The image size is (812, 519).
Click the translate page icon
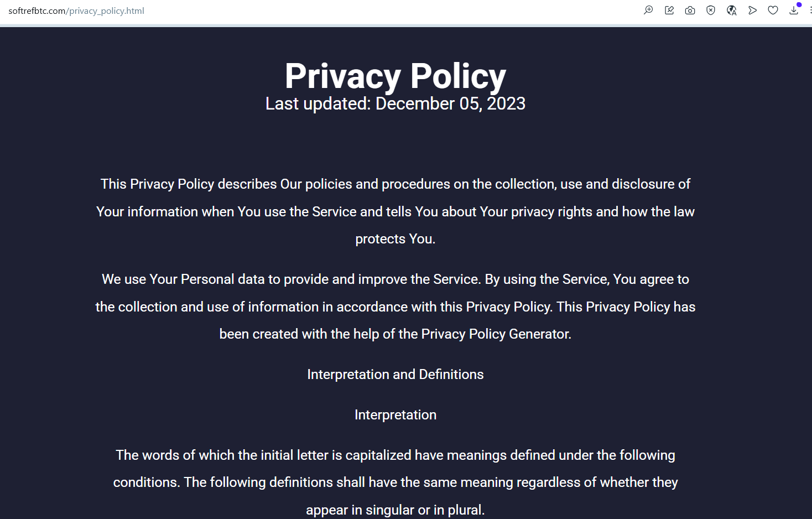pos(731,11)
